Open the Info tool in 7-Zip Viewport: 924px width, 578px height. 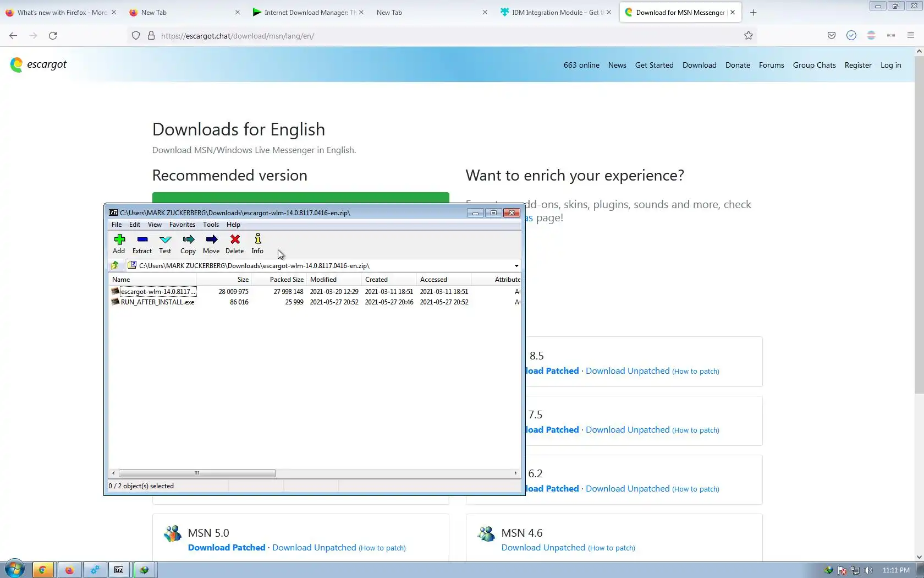coord(257,244)
